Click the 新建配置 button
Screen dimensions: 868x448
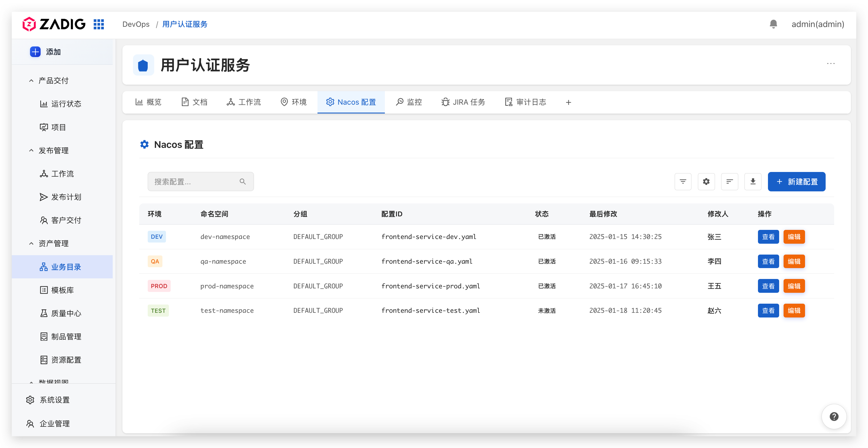tap(797, 181)
